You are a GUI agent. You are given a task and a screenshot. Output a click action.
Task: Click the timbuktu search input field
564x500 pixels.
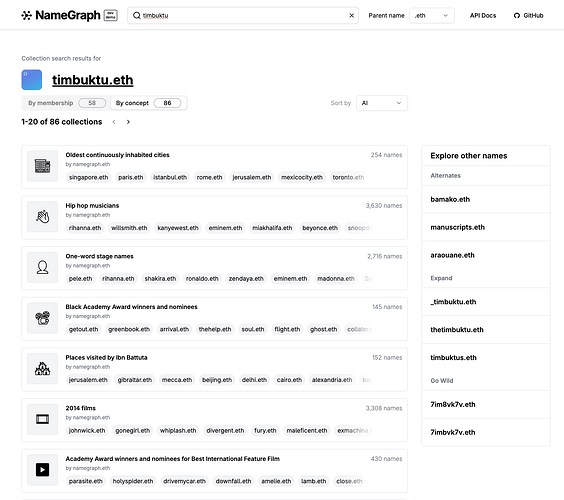243,15
